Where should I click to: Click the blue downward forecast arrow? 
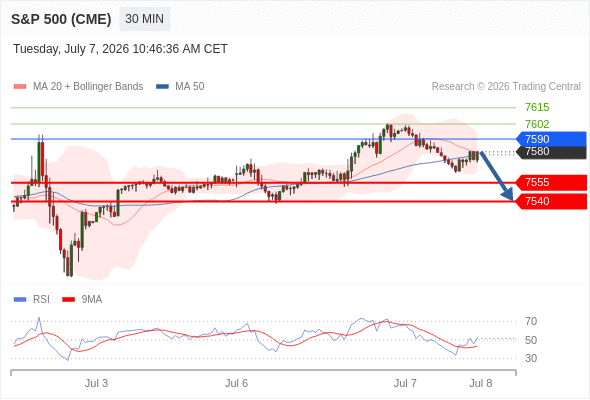497,176
